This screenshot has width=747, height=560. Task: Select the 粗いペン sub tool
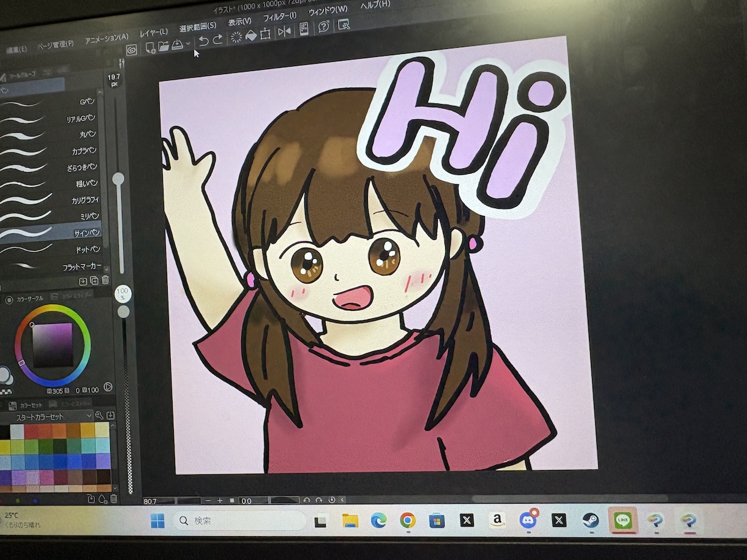(50, 183)
